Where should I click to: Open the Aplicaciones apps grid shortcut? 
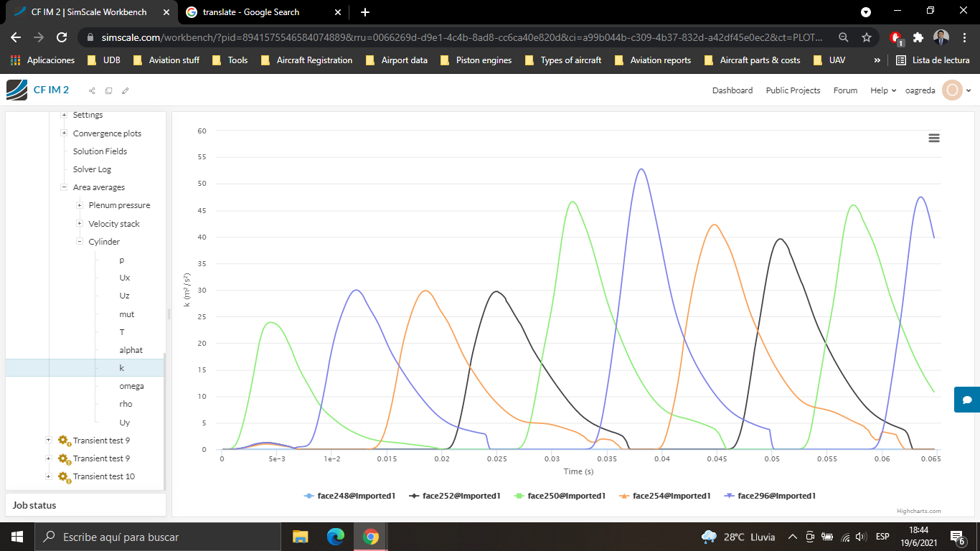(x=43, y=60)
